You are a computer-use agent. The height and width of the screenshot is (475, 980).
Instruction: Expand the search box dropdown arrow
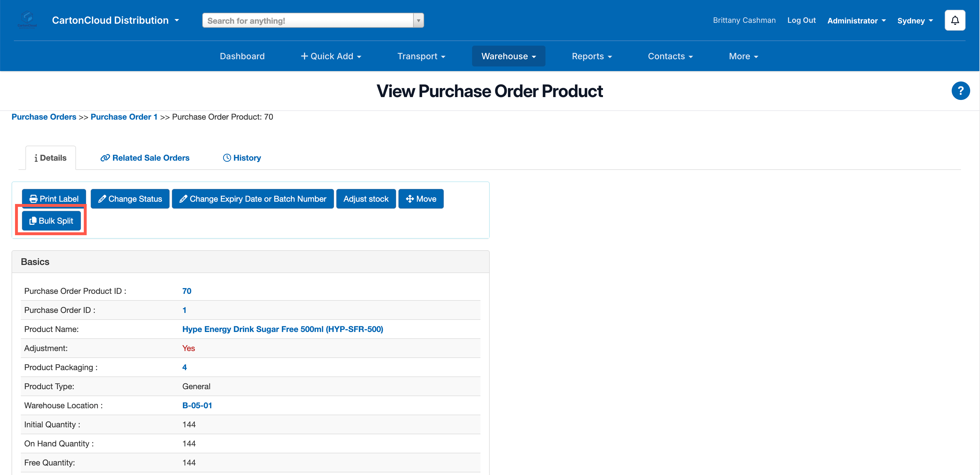pyautogui.click(x=418, y=21)
